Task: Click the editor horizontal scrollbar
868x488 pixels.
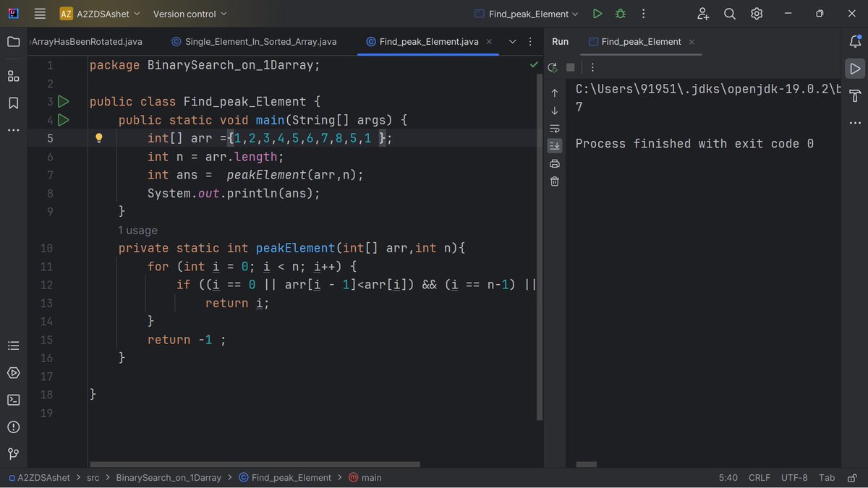Action: (254, 465)
